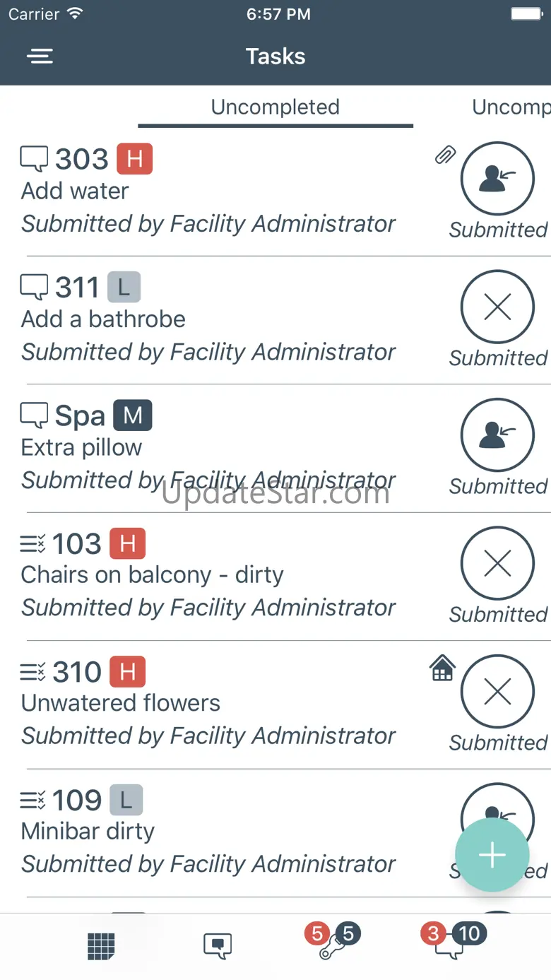Tap the paperclip attachment icon on task 303
551x980 pixels.
coord(445,155)
